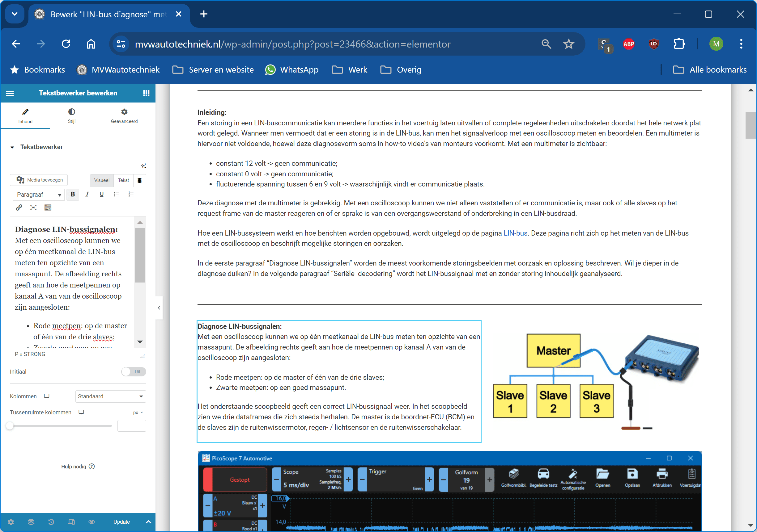Image resolution: width=757 pixels, height=532 pixels.
Task: Switch to the Geavanceerd tab
Action: click(124, 115)
